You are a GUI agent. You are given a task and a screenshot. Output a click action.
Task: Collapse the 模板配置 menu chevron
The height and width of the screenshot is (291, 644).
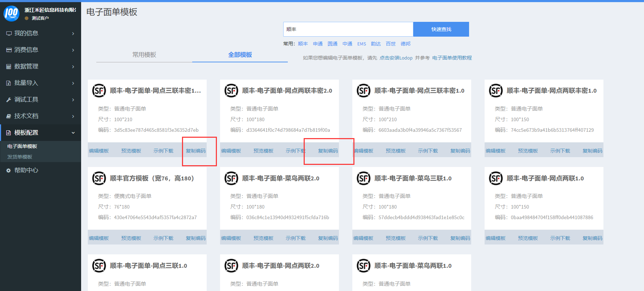[x=73, y=133]
